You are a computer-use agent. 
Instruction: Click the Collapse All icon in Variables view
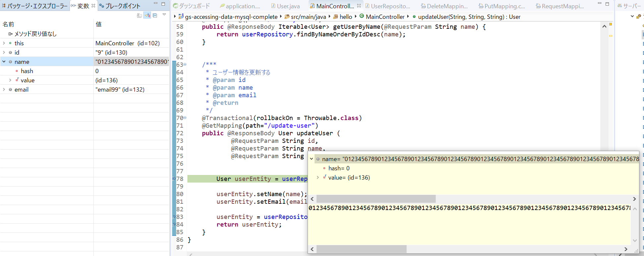click(155, 15)
